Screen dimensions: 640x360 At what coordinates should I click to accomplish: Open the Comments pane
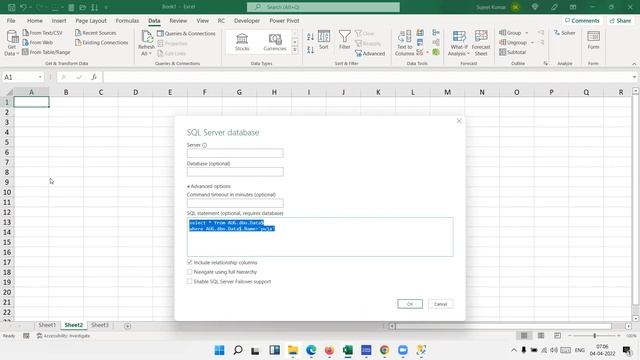point(582,20)
